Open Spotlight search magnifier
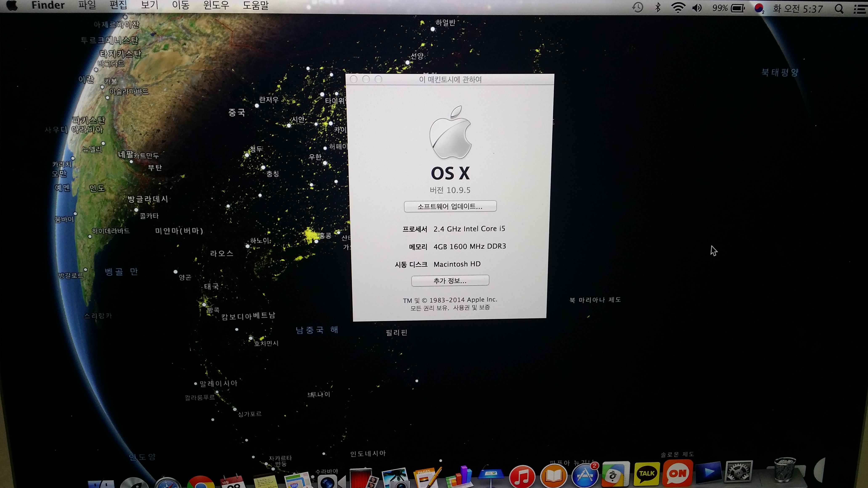 pyautogui.click(x=839, y=9)
